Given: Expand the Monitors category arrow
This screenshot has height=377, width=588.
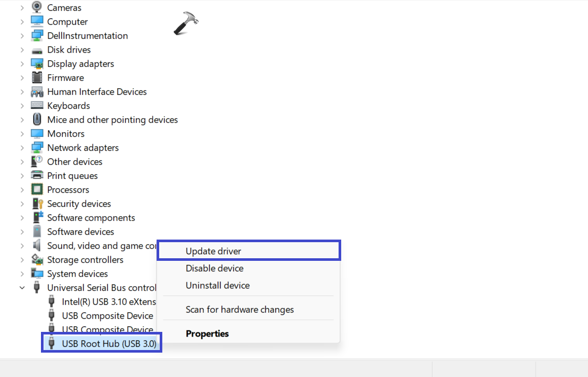Looking at the screenshot, I should [x=22, y=134].
